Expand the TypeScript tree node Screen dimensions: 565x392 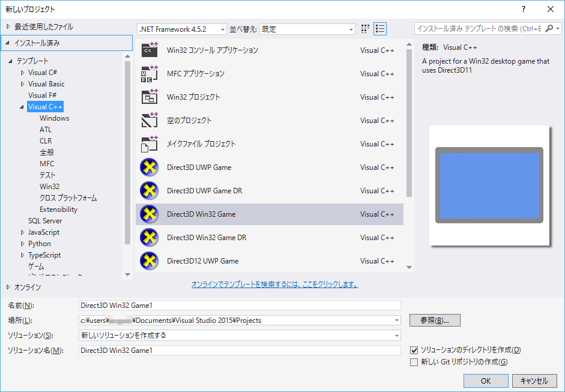coord(22,255)
